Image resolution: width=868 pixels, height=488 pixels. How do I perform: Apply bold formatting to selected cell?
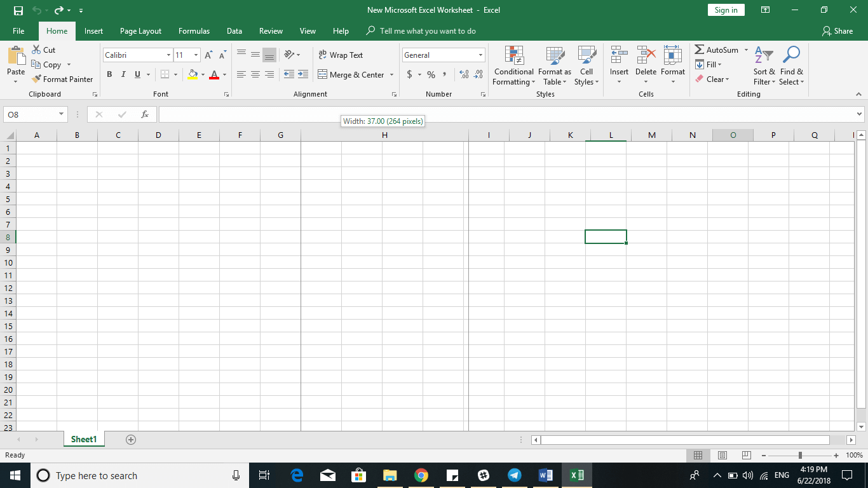(109, 74)
